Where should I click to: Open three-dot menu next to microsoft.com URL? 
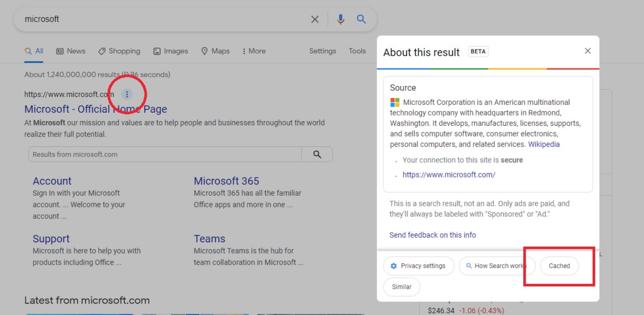pos(127,95)
